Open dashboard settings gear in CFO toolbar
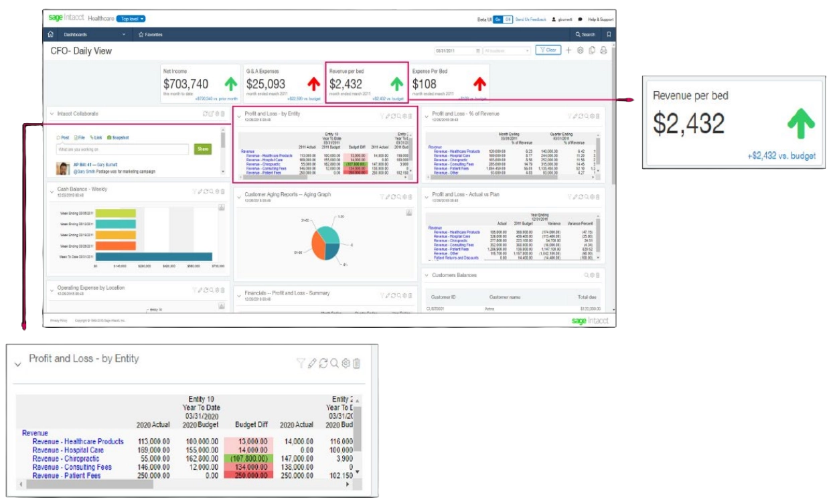 581,50
